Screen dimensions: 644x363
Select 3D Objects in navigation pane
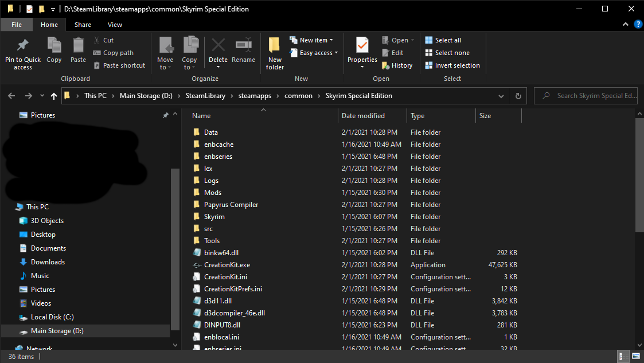(x=47, y=221)
